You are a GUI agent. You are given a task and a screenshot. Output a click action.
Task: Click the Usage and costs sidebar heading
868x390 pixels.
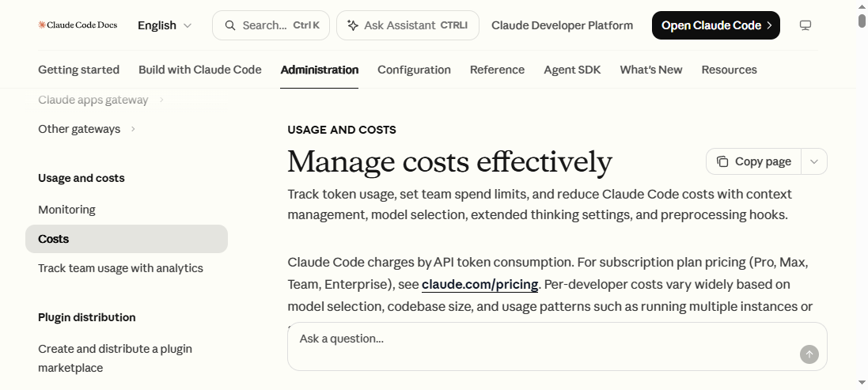pos(81,178)
